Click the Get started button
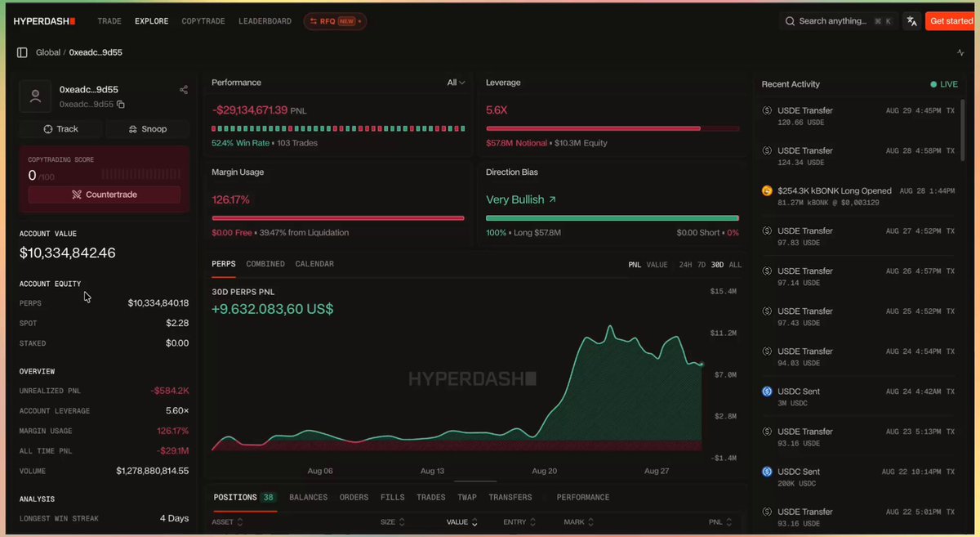Image resolution: width=980 pixels, height=537 pixels. click(x=951, y=21)
